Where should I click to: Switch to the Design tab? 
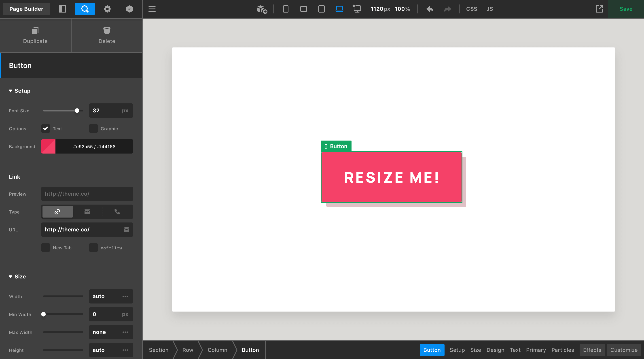coord(496,350)
